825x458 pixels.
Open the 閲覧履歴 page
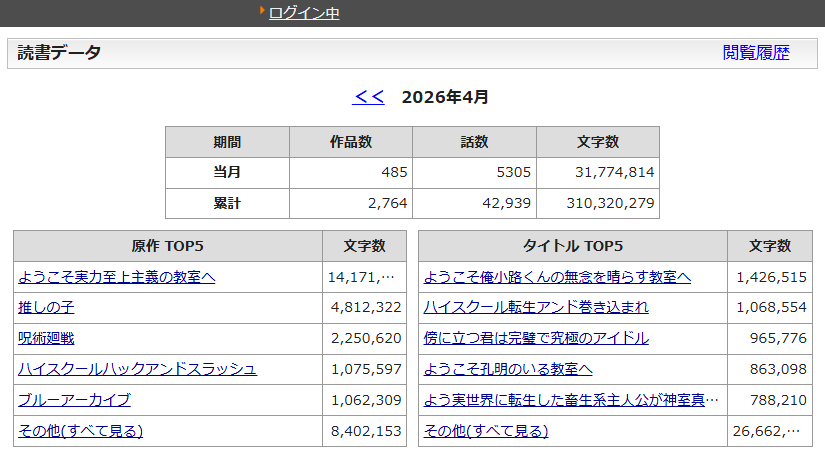pos(755,53)
